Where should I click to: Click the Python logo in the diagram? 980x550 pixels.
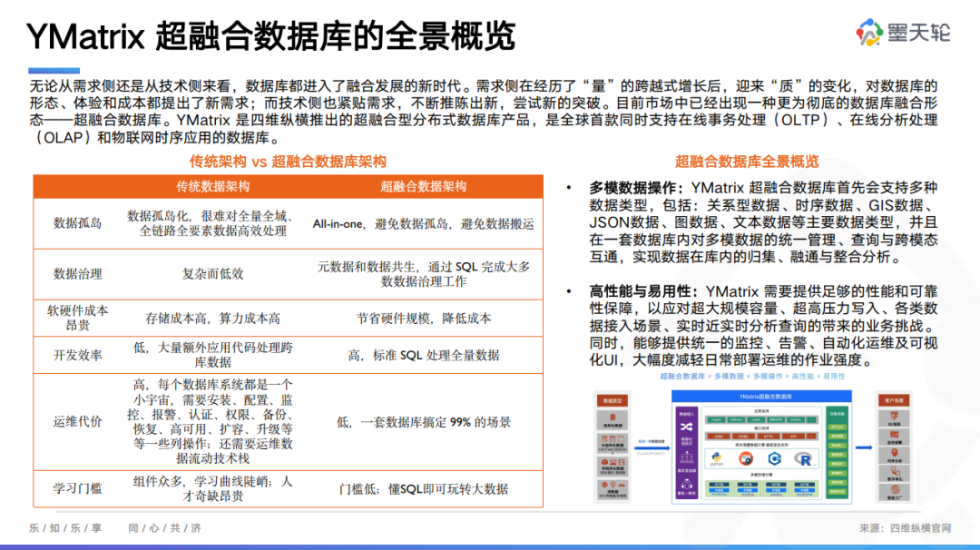point(717,458)
